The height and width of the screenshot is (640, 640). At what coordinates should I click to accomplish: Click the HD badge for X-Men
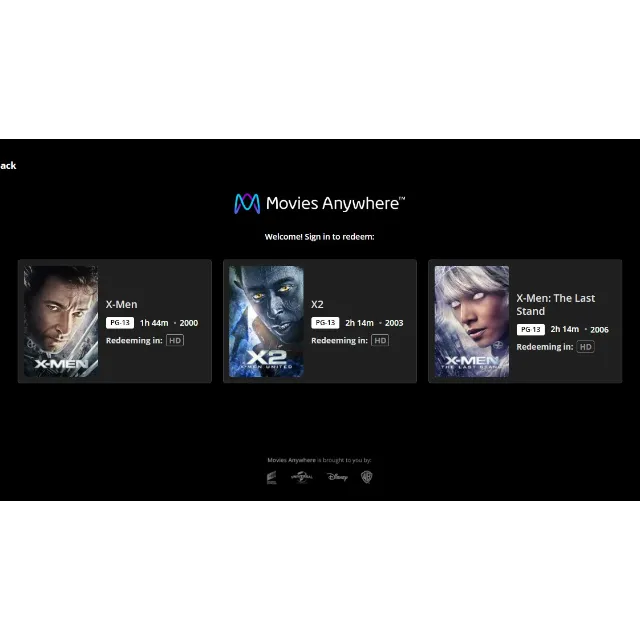pyautogui.click(x=175, y=340)
